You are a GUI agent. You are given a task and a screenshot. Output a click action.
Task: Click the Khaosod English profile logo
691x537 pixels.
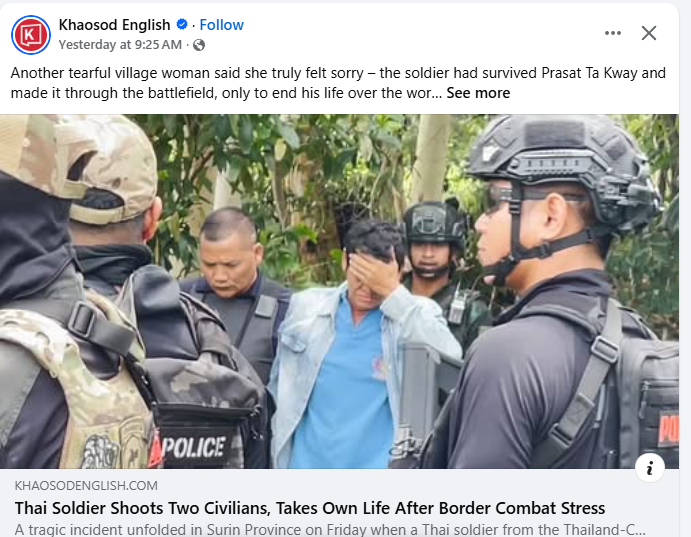(31, 35)
